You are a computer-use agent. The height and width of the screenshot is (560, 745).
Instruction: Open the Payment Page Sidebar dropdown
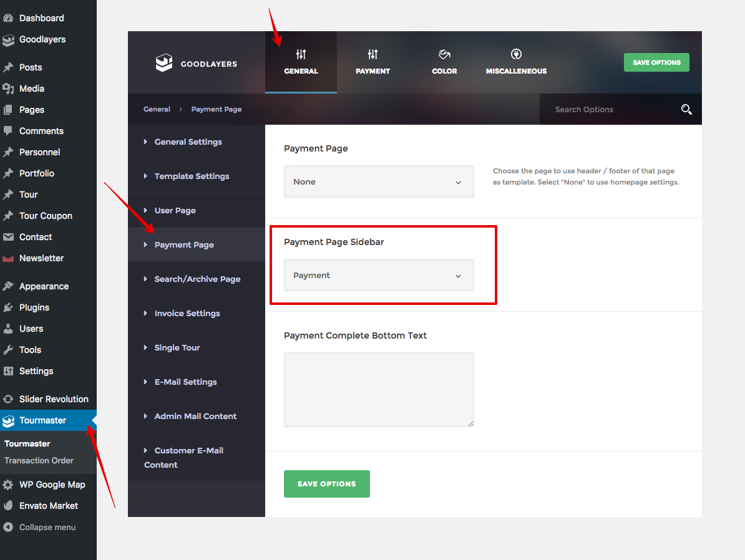click(379, 276)
